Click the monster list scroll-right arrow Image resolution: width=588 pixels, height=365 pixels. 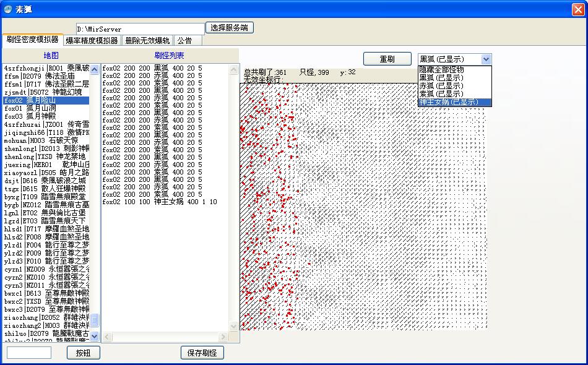click(235, 337)
